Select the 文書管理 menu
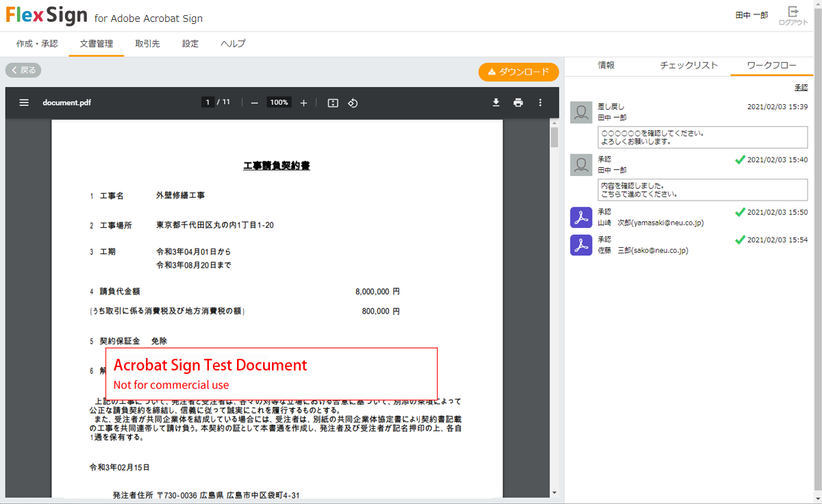The image size is (822, 504). pos(97,44)
